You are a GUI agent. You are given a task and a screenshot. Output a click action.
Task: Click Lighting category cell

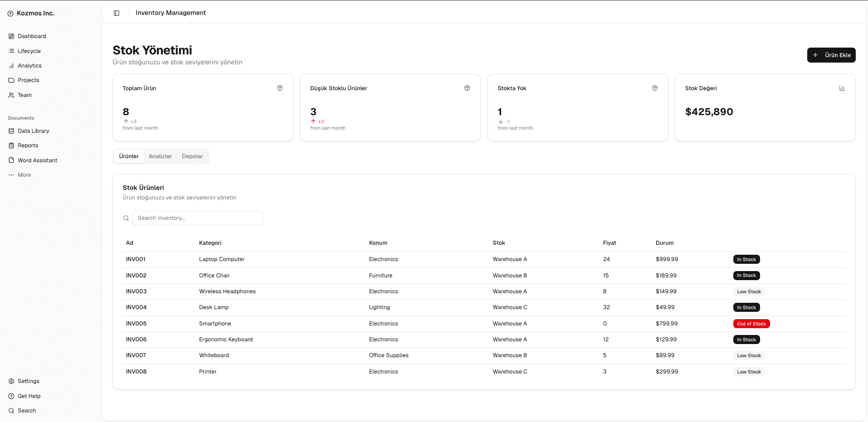click(x=379, y=307)
